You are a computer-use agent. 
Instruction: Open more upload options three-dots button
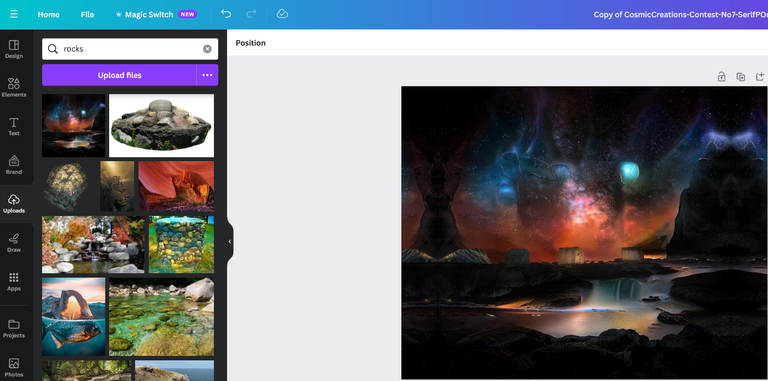207,75
